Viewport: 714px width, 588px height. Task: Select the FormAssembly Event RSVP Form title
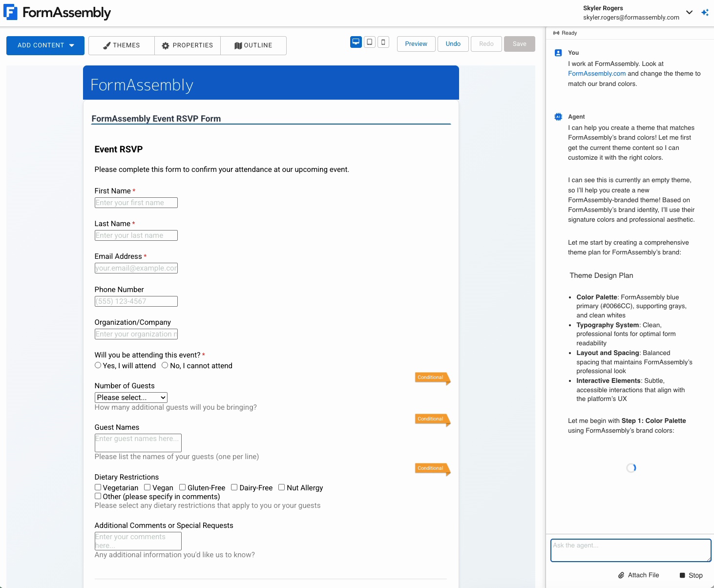pyautogui.click(x=156, y=119)
